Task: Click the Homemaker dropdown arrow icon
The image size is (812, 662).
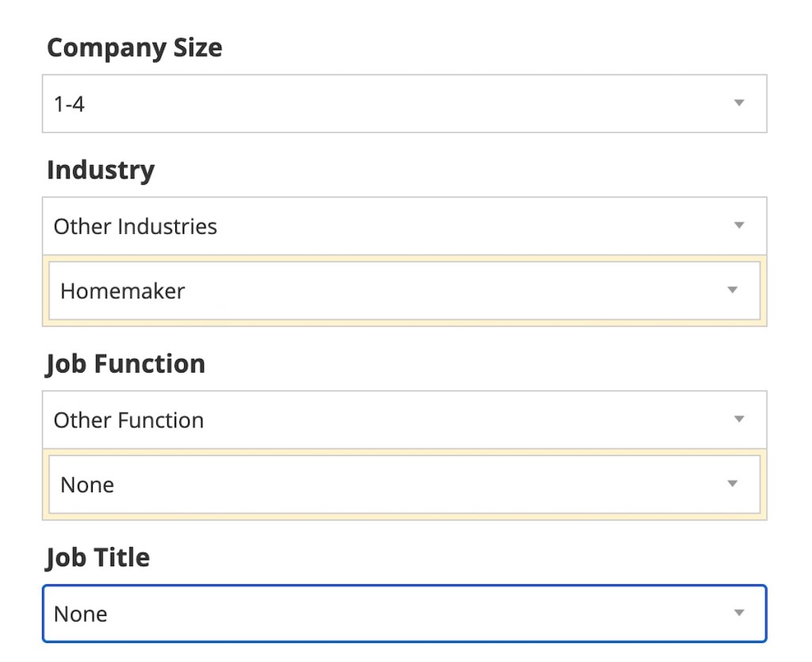Action: (x=733, y=290)
